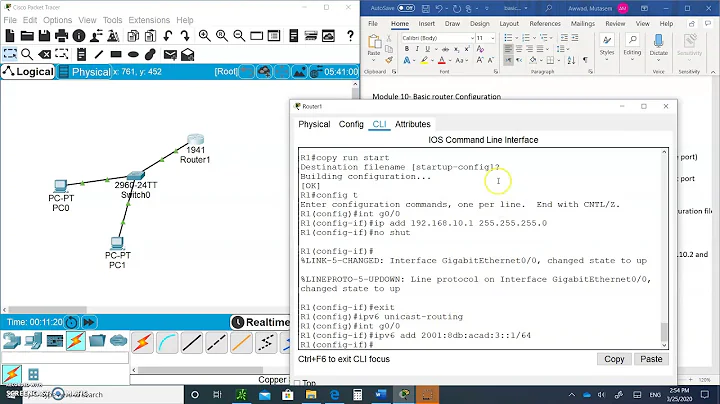
Task: Open the font size dropdown in Word
Action: [493, 38]
